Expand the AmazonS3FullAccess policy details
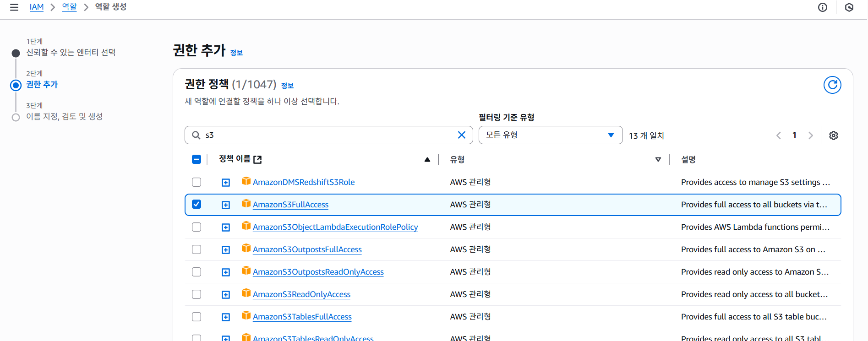The image size is (868, 341). [226, 205]
